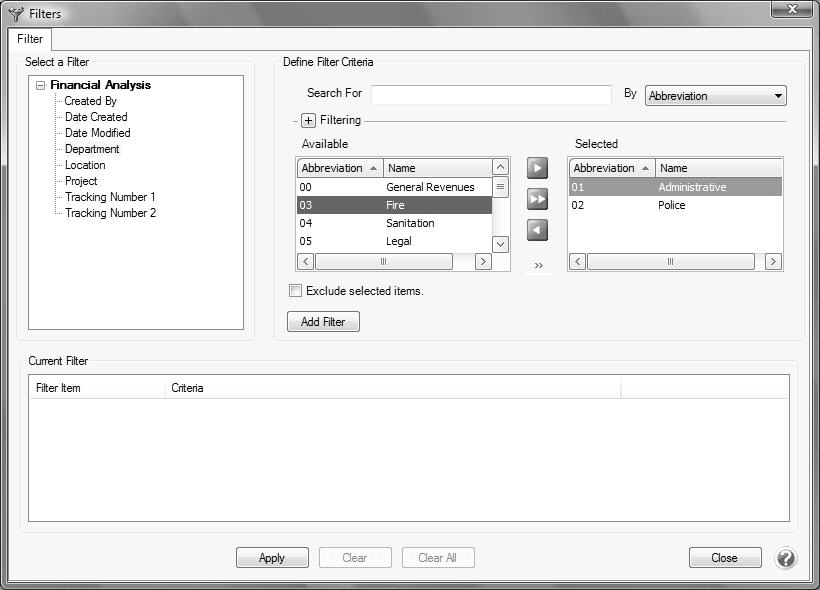Collapse the Financial Analysis tree node
Image resolution: width=820 pixels, height=590 pixels.
(x=40, y=86)
